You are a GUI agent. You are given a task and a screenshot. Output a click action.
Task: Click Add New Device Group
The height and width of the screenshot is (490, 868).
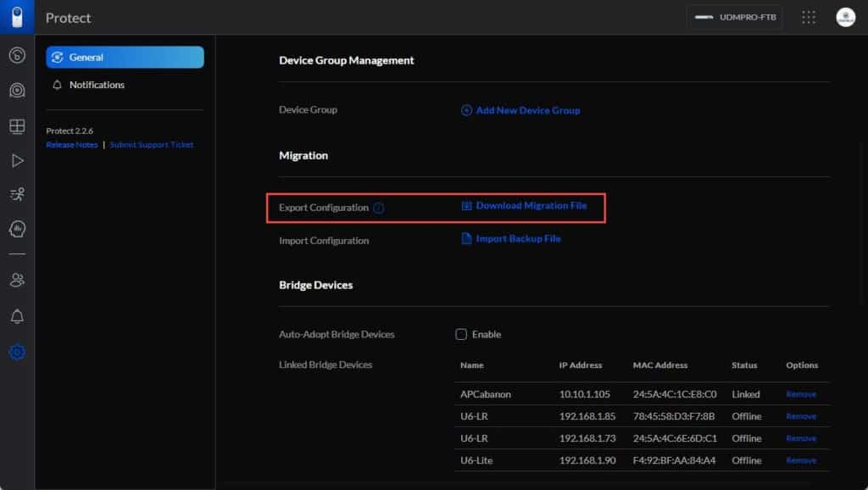520,109
